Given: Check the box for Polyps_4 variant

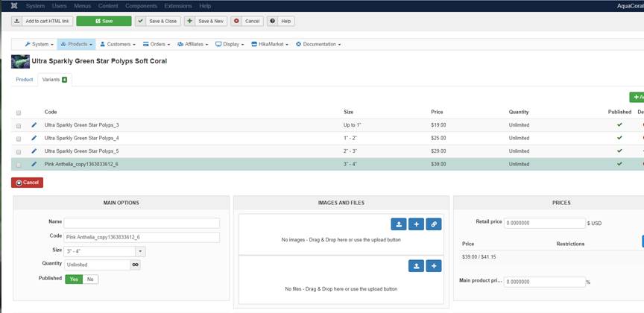Looking at the screenshot, I should (19, 139).
